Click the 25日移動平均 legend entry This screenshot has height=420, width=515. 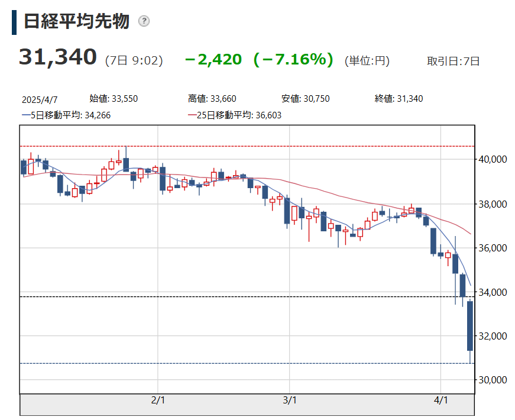pos(235,115)
